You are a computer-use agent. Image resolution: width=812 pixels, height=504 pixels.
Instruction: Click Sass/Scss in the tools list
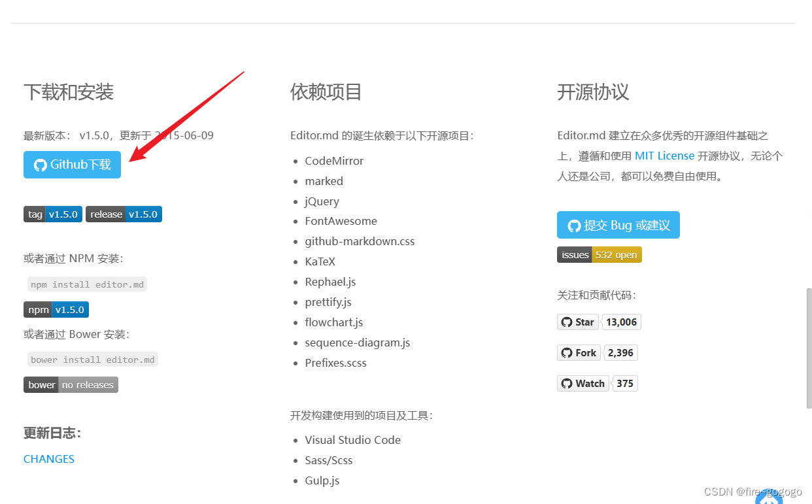click(328, 460)
